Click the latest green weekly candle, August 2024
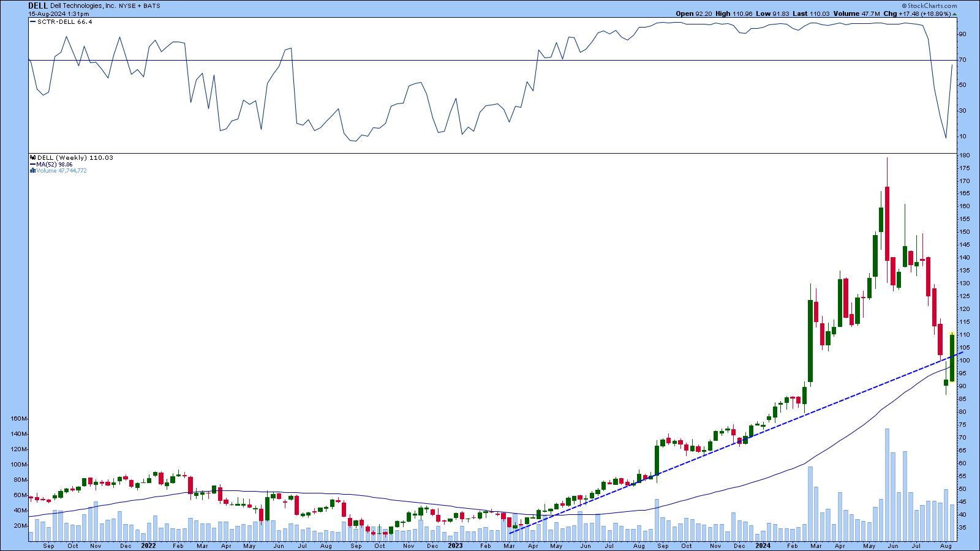This screenshot has height=551, width=980. 952,358
